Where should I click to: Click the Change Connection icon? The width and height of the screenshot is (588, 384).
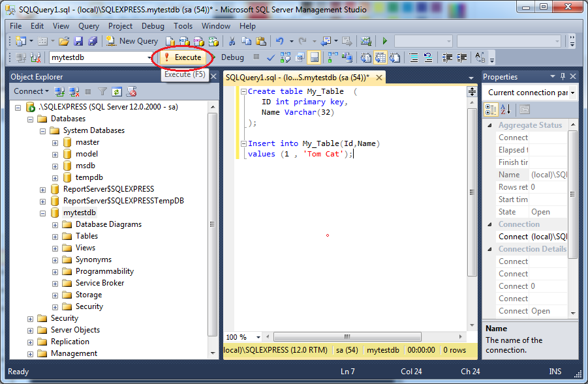point(36,57)
